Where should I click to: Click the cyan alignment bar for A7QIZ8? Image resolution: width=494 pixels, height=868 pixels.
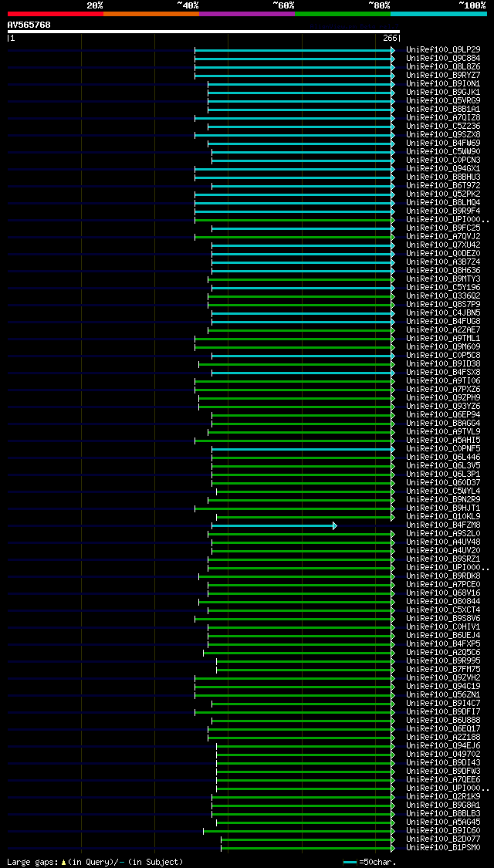point(295,118)
